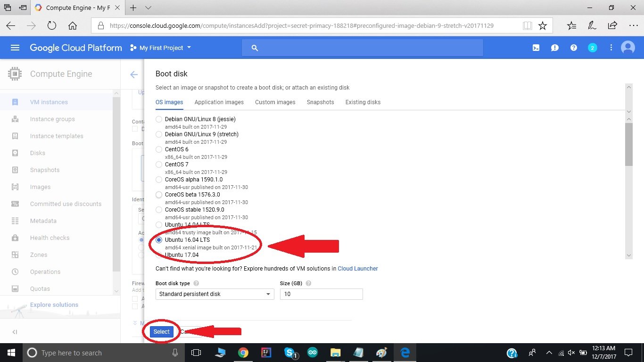Open Explore solutions link

coord(54,305)
